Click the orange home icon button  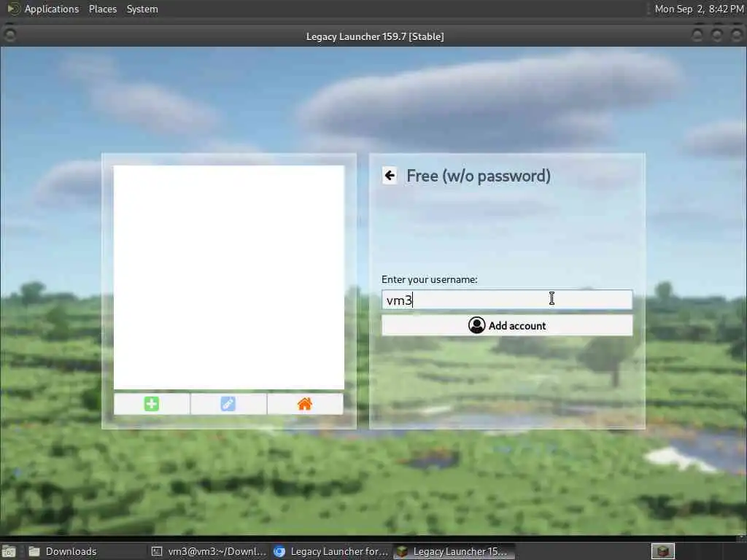305,404
